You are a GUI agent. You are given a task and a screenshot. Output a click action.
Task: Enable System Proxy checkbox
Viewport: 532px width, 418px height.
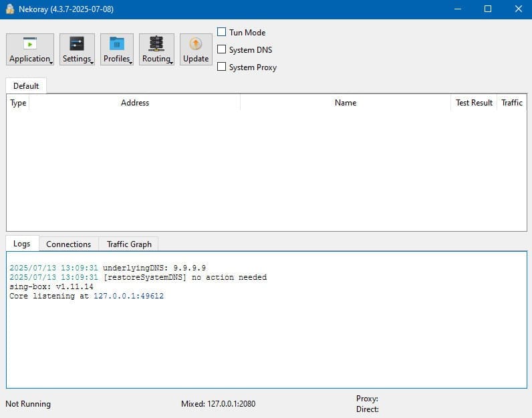[221, 67]
